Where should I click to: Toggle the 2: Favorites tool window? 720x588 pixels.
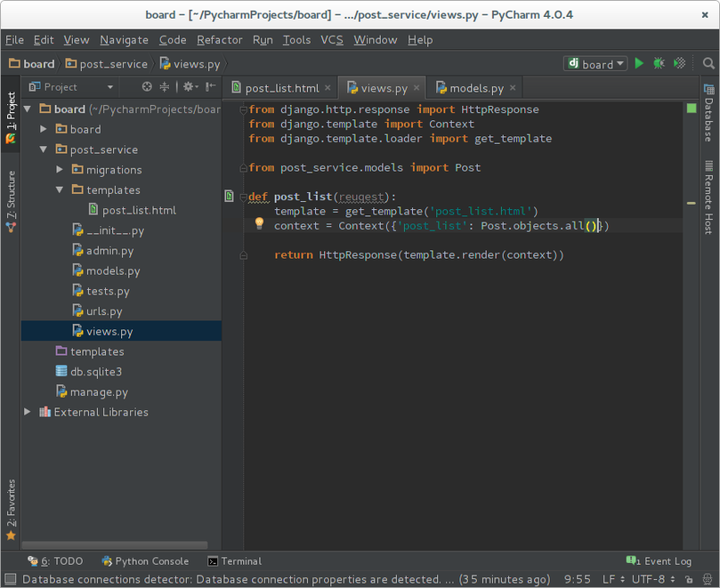pos(11,510)
